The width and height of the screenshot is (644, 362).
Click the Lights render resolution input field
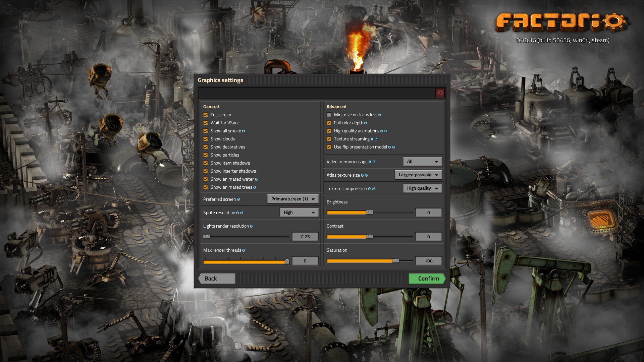305,236
